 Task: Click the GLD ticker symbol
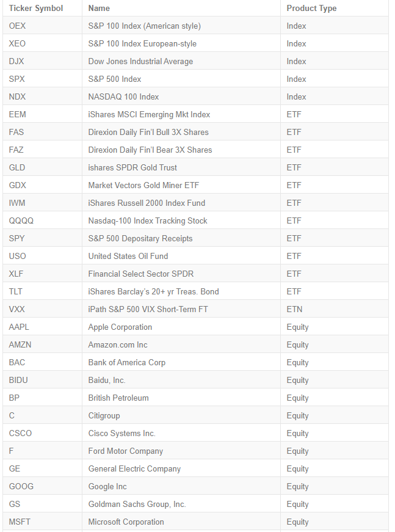[x=17, y=167]
